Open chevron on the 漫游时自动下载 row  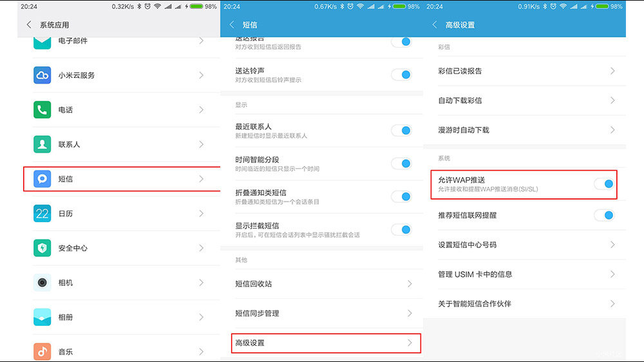click(612, 130)
